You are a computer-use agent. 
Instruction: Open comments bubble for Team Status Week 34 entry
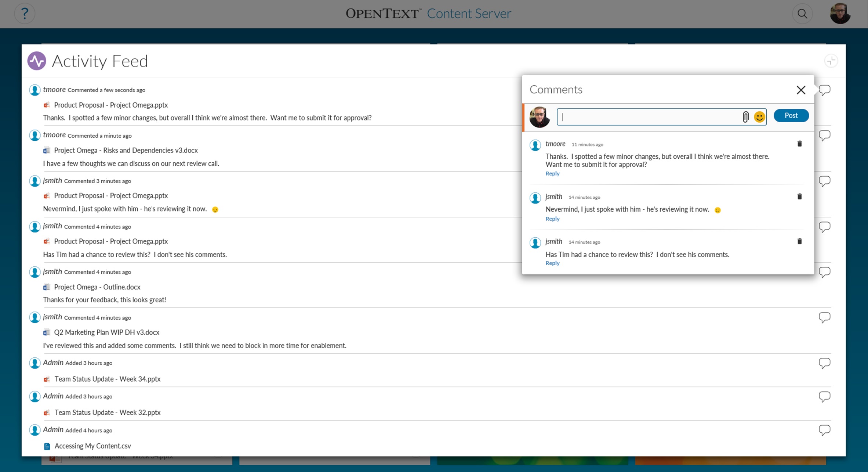coord(824,363)
